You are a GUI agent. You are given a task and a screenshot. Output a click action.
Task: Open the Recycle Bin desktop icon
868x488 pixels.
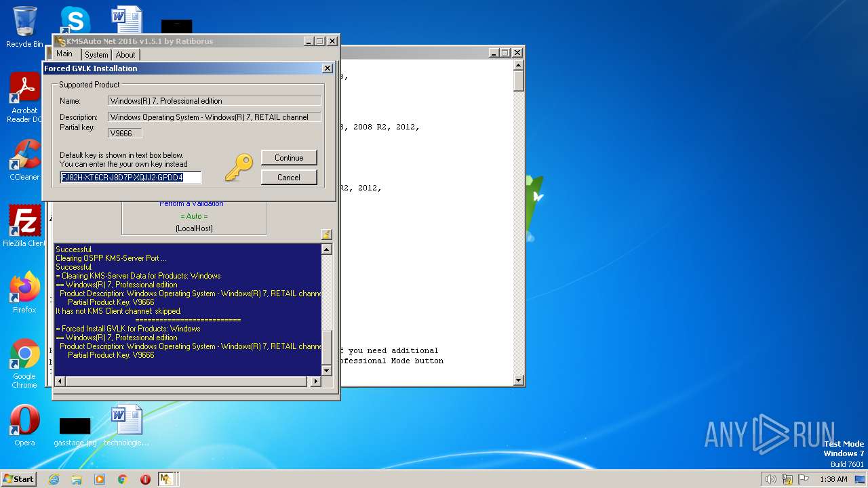click(x=24, y=27)
